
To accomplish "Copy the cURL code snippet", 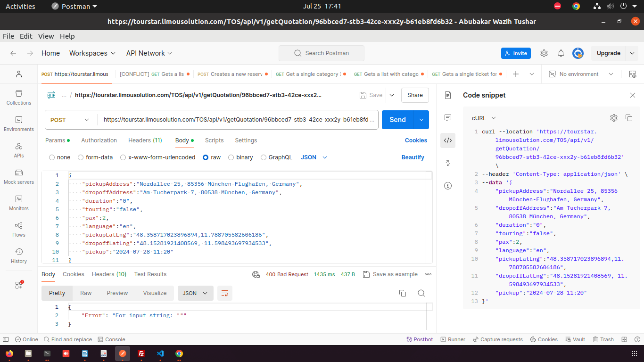I will click(x=628, y=118).
